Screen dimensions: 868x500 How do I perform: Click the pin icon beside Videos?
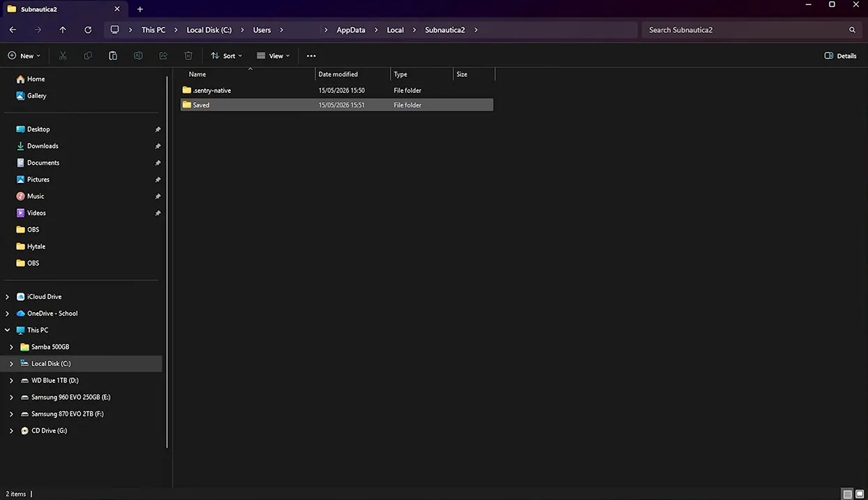(x=158, y=213)
